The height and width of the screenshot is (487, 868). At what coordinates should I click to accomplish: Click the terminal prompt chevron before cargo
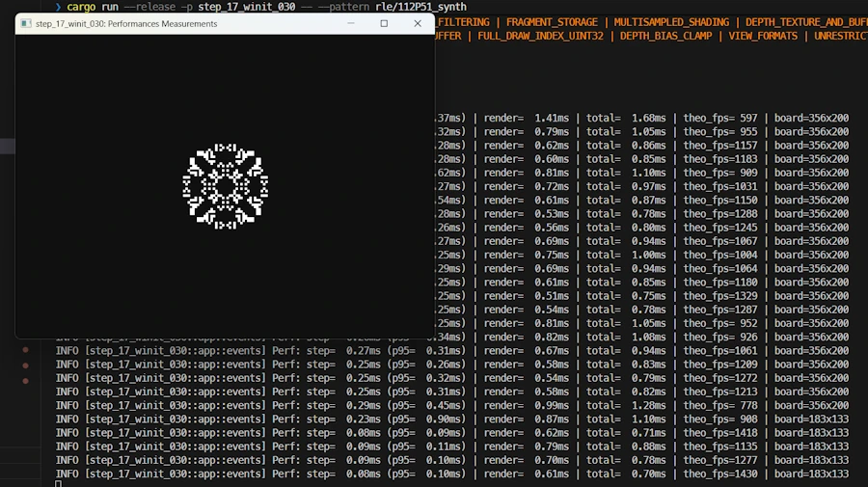(x=59, y=7)
